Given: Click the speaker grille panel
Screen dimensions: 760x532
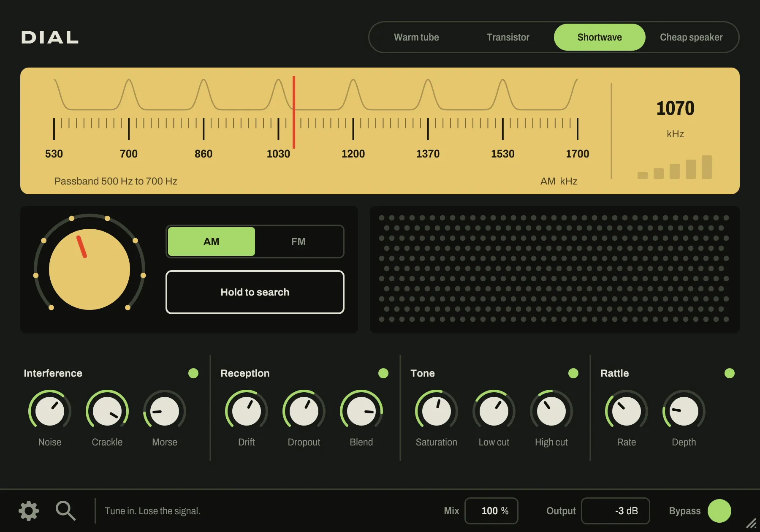Looking at the screenshot, I should point(555,269).
